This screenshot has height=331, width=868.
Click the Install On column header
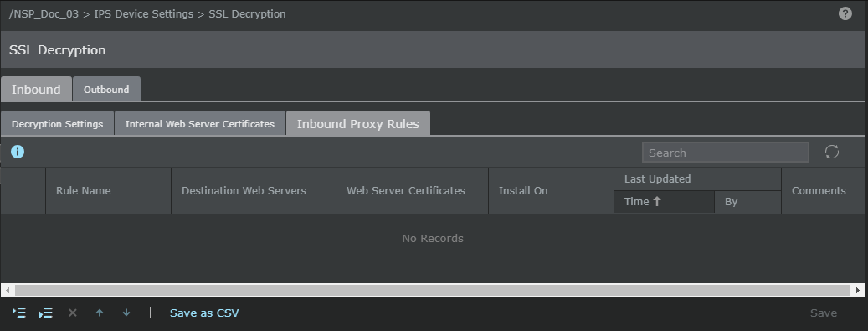pyautogui.click(x=551, y=191)
